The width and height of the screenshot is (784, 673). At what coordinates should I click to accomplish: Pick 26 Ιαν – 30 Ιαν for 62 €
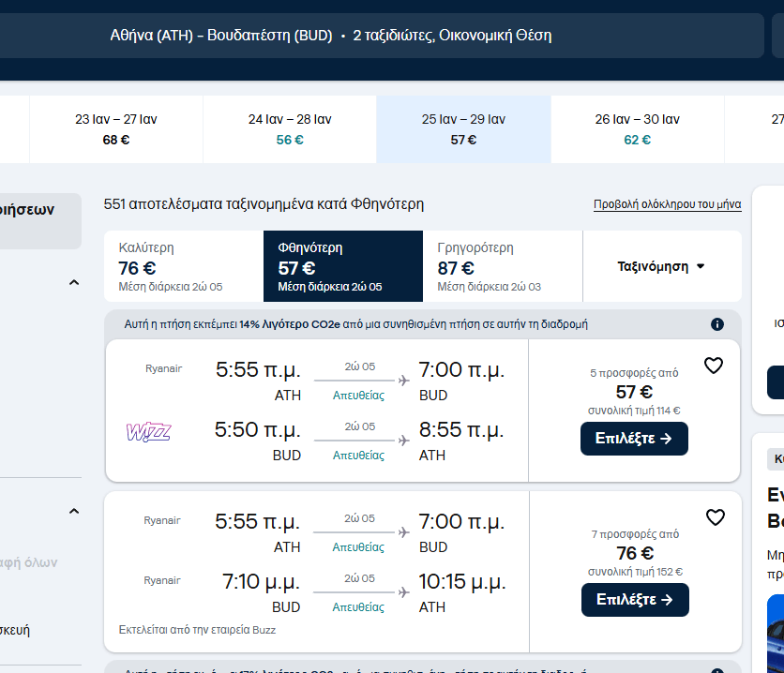coord(637,129)
